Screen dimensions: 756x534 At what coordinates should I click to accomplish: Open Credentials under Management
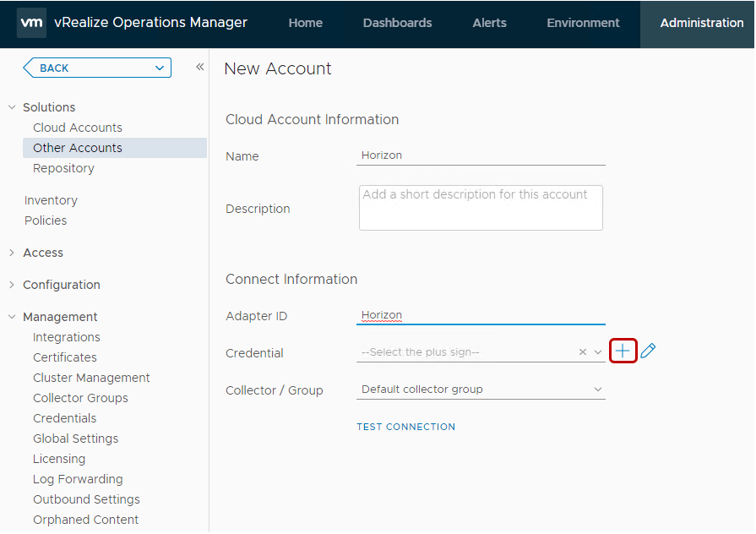pyautogui.click(x=65, y=417)
